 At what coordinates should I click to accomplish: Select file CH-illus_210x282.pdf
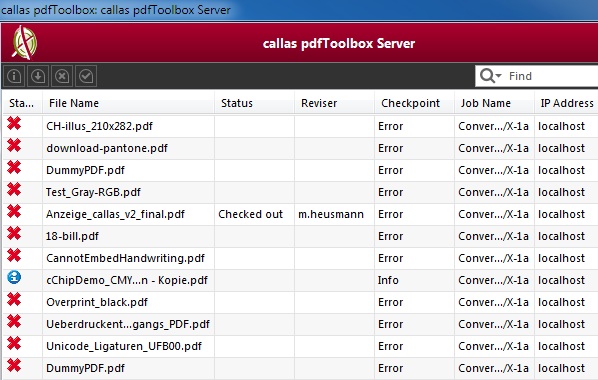(99, 126)
